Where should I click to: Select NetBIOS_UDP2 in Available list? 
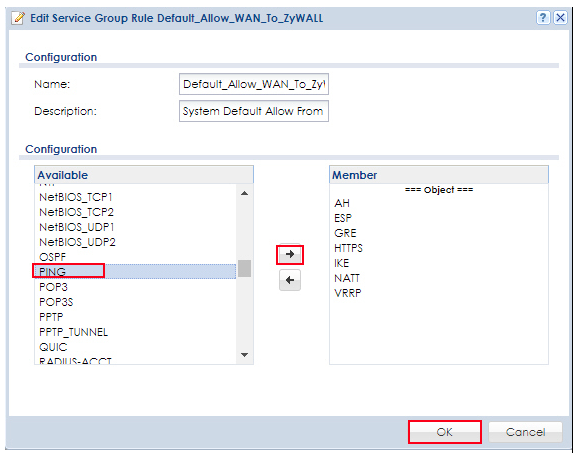[x=135, y=242]
